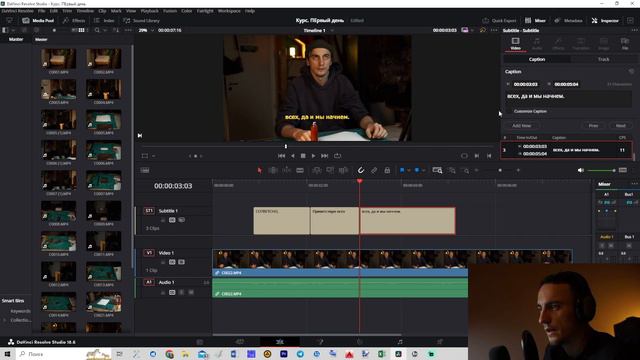Click the speaker mute icon in timeline toolbar
The width and height of the screenshot is (640, 360).
tap(581, 170)
